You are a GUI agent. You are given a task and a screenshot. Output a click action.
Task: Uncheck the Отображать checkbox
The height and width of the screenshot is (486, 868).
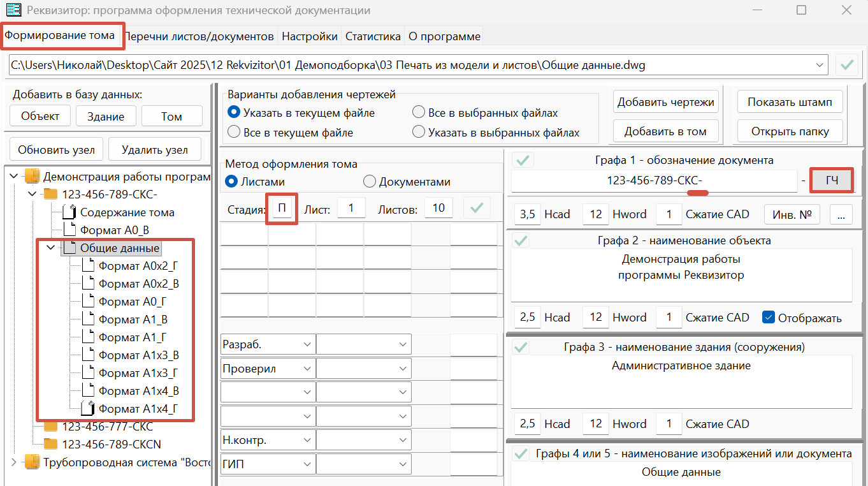tap(769, 318)
